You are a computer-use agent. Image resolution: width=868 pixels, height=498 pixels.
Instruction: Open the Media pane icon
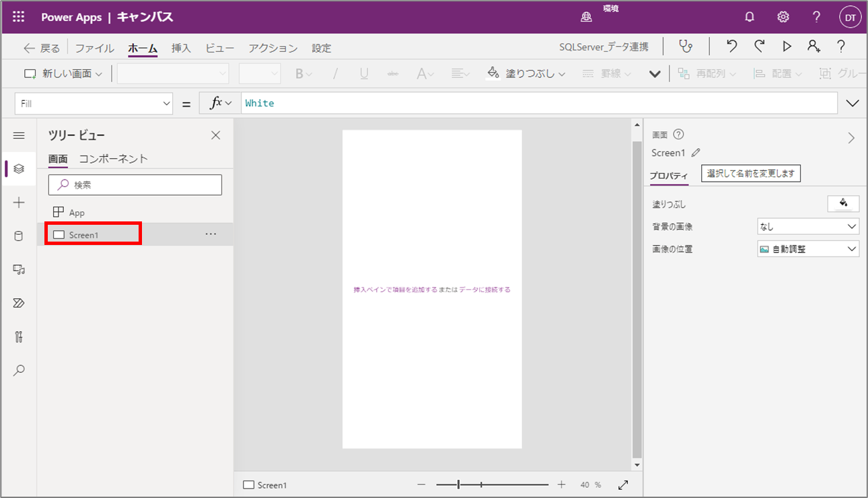[x=19, y=270]
